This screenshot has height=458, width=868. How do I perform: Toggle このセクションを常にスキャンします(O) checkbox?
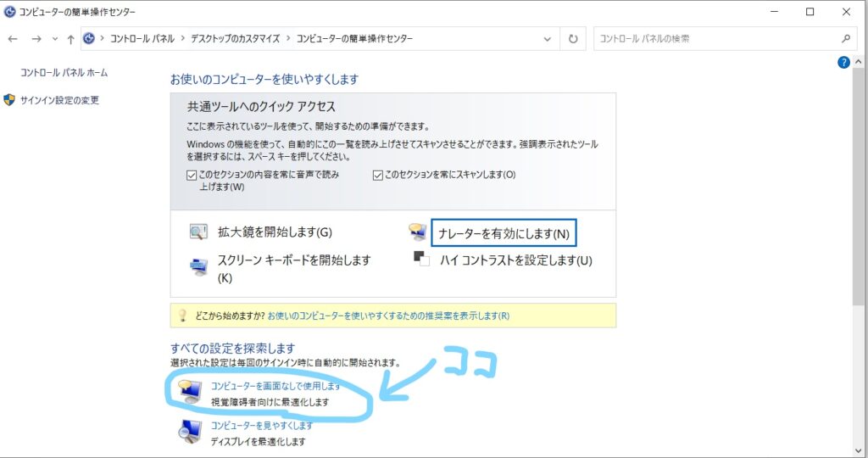coord(377,175)
